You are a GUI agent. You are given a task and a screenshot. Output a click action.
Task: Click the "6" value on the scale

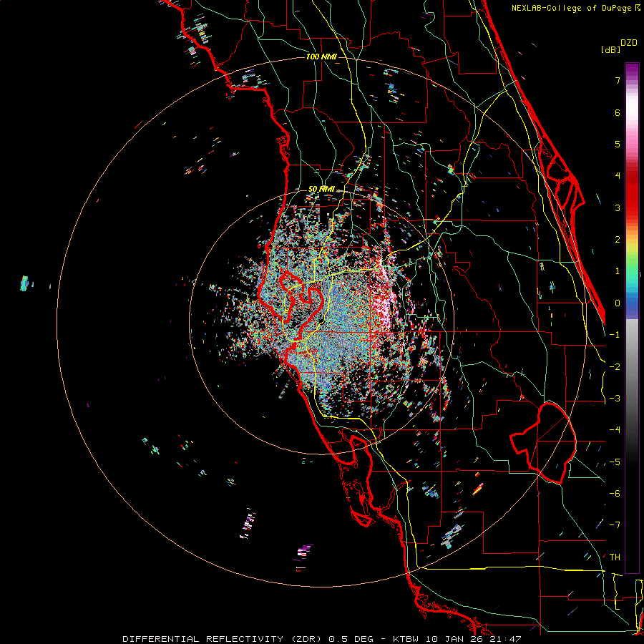click(618, 112)
